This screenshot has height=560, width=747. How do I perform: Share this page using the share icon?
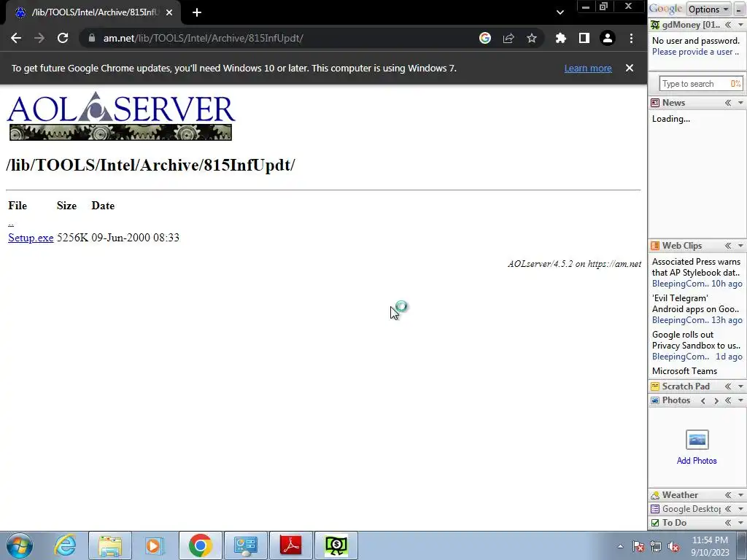point(508,38)
